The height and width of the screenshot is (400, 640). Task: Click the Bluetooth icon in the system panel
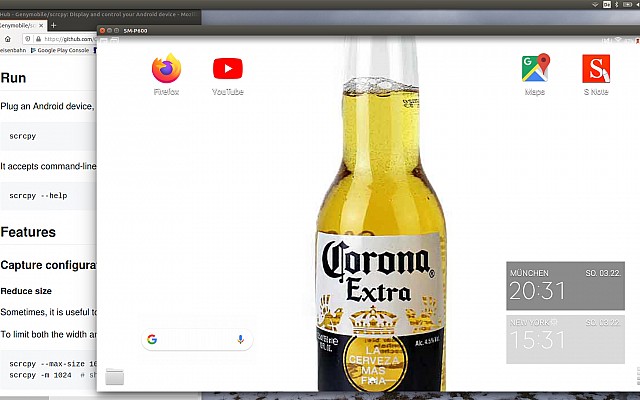[x=617, y=4]
